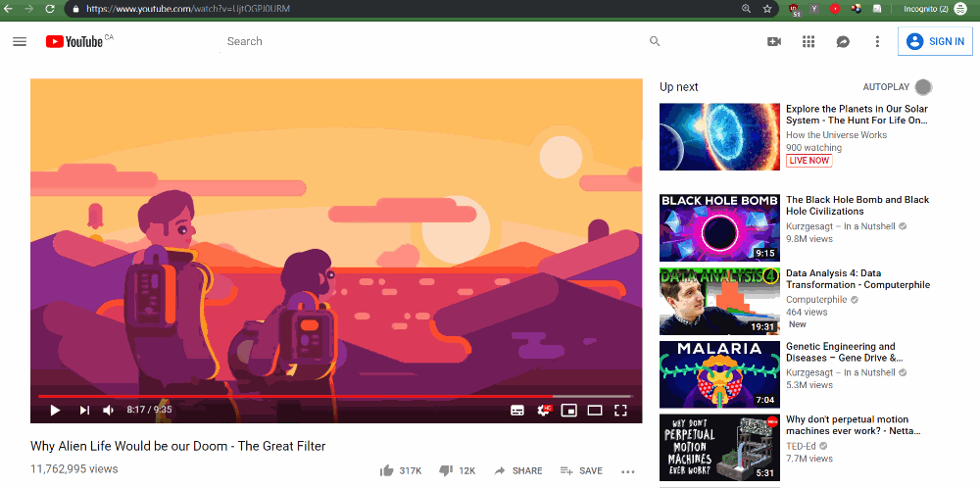Bookmark the page with star icon
The image size is (980, 488).
pos(767,9)
